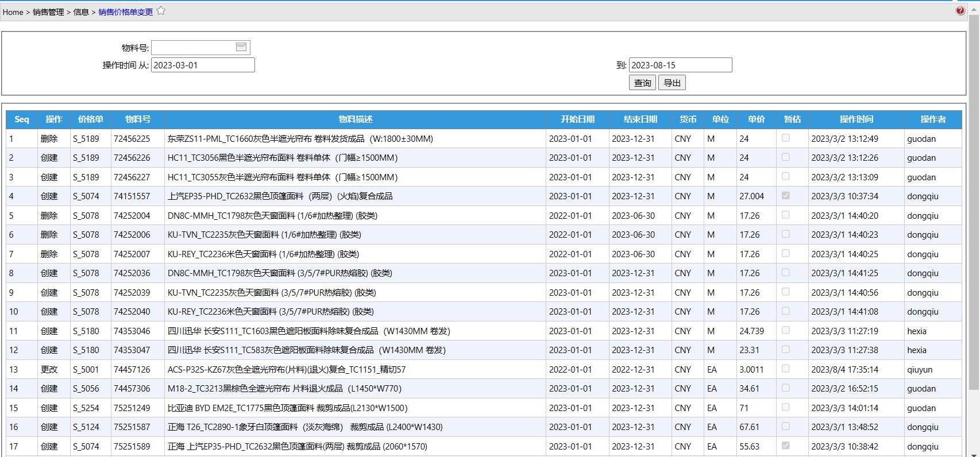
Task: Select the 操作时间 从 start date field
Action: pos(202,65)
